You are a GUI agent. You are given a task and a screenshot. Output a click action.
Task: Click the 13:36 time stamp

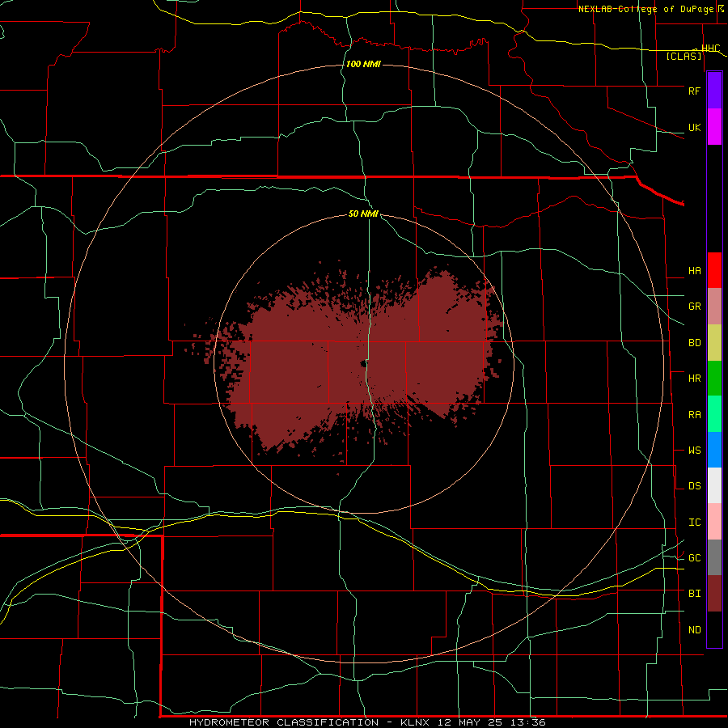point(529,722)
